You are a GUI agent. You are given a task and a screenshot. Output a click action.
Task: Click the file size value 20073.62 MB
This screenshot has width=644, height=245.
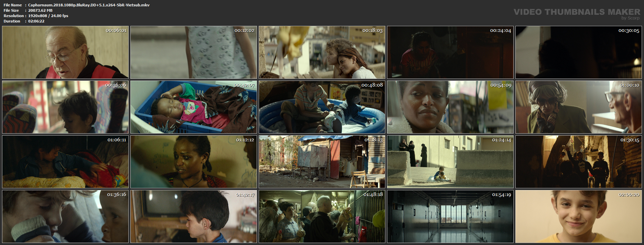pyautogui.click(x=40, y=10)
